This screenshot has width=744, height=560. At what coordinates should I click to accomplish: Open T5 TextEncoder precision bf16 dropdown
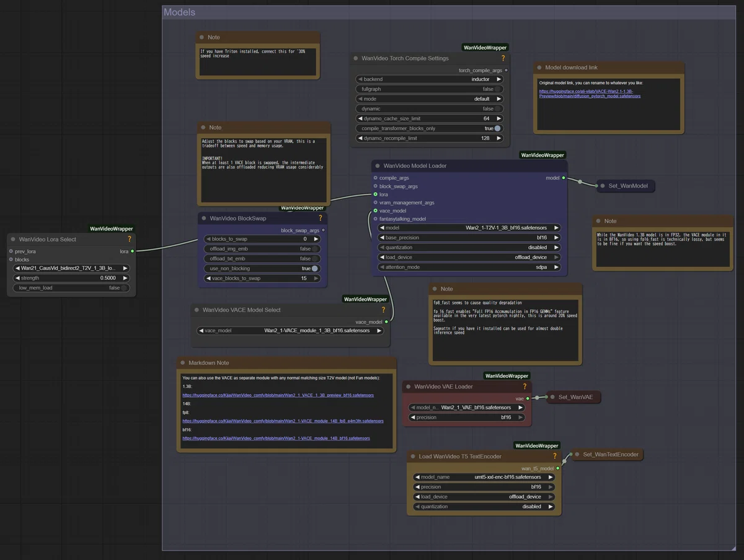pos(484,487)
